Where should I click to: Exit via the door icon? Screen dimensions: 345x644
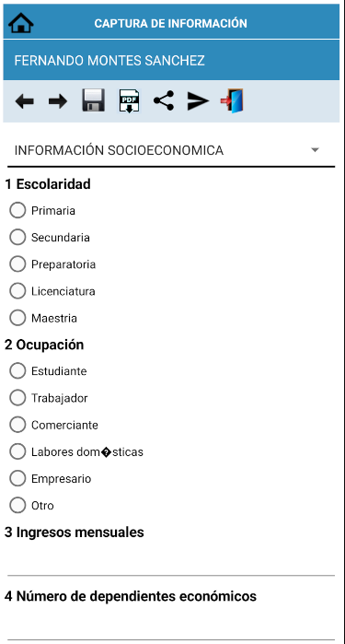click(232, 100)
